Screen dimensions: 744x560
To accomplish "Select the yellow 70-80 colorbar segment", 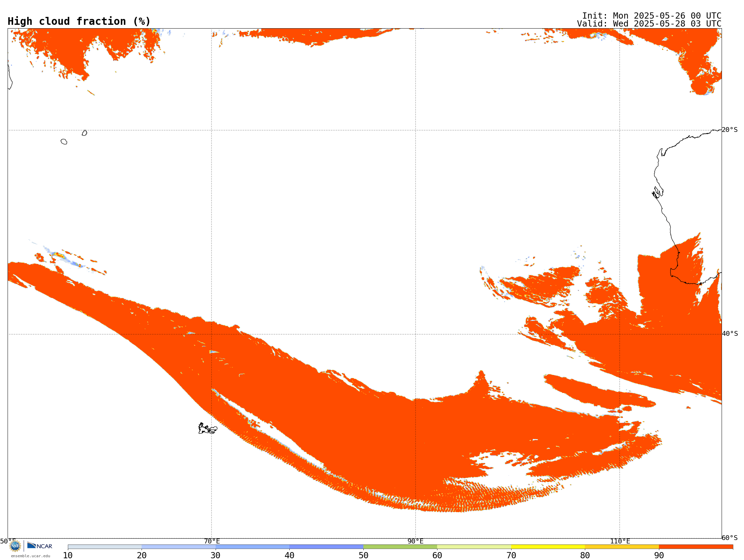I will coord(548,547).
